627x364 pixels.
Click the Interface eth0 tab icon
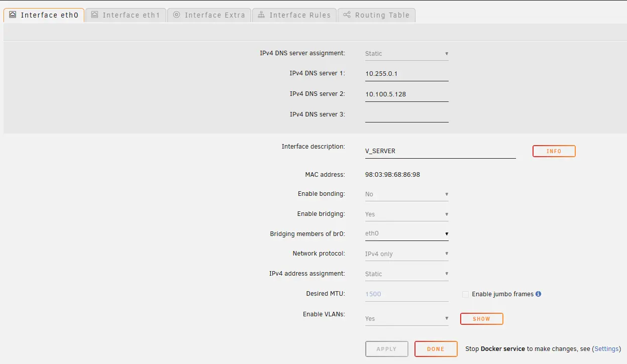tap(13, 15)
